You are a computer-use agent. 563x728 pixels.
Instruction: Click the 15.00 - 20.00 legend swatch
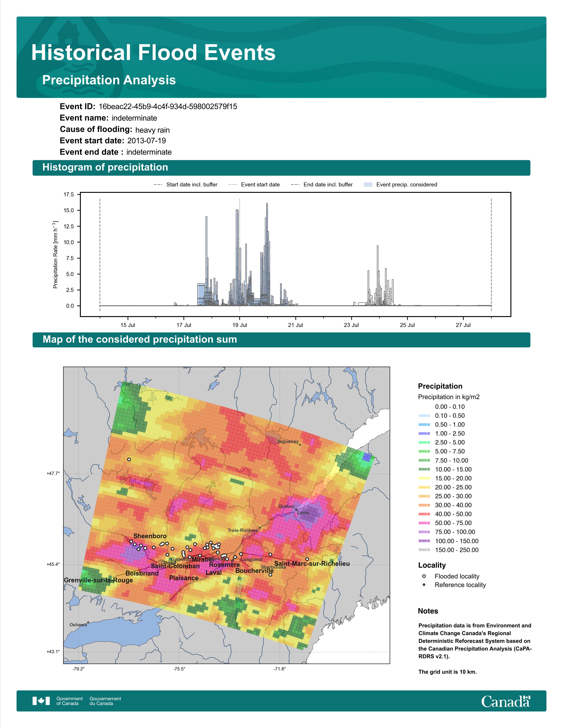pos(424,478)
